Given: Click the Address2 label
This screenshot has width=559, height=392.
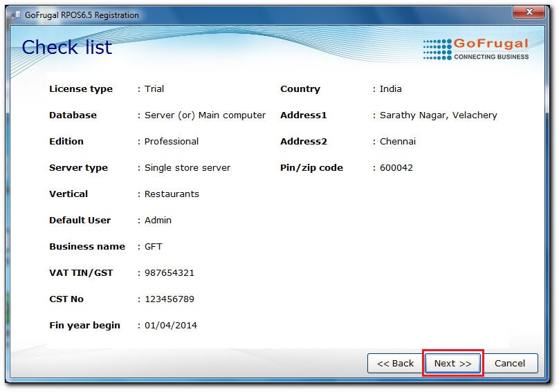Looking at the screenshot, I should tap(304, 142).
